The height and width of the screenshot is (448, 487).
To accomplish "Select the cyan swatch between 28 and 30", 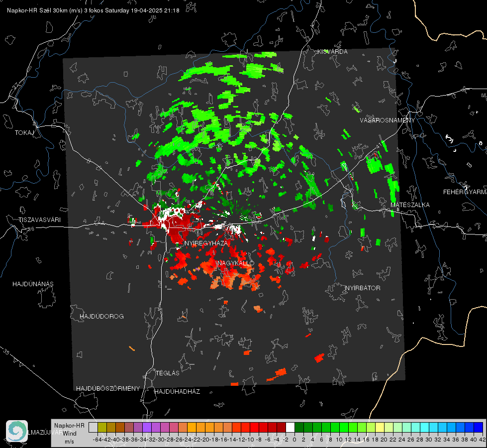I will [424, 427].
